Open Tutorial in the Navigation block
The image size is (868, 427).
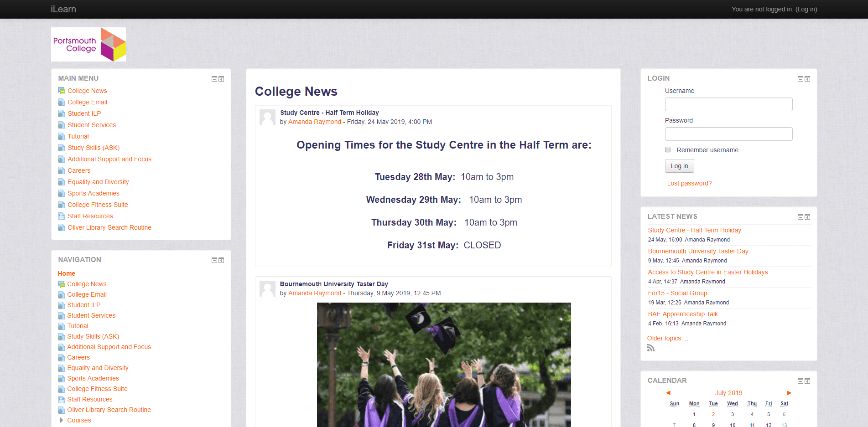click(x=78, y=326)
